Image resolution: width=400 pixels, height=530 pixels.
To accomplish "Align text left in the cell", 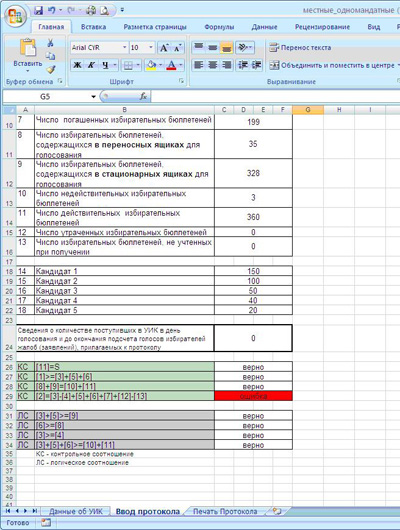I will point(199,65).
